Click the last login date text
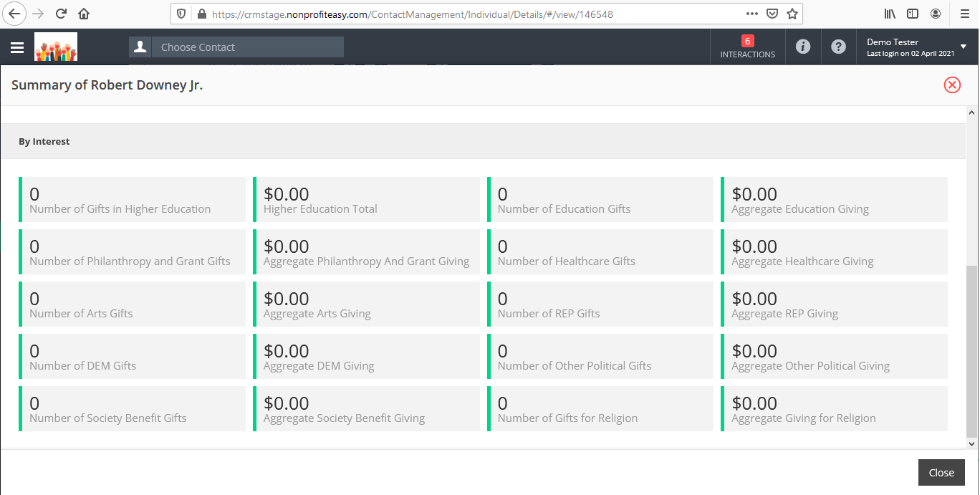 click(x=911, y=54)
